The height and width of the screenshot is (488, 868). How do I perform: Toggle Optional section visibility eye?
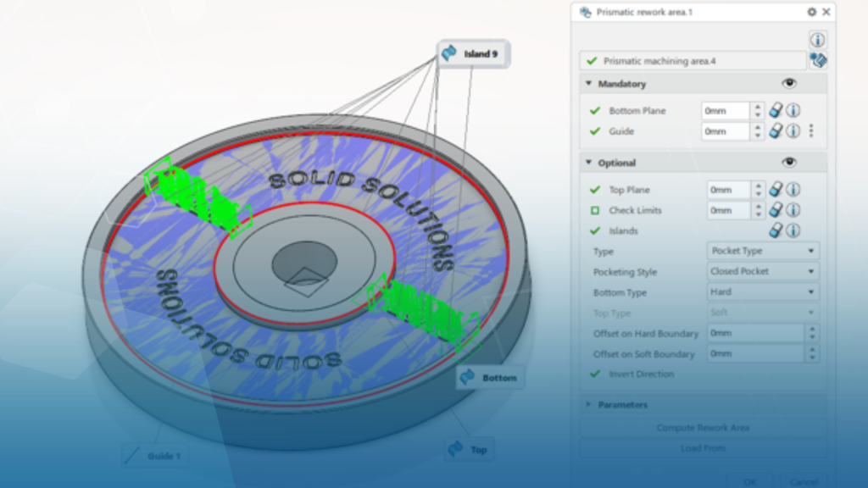click(x=789, y=162)
